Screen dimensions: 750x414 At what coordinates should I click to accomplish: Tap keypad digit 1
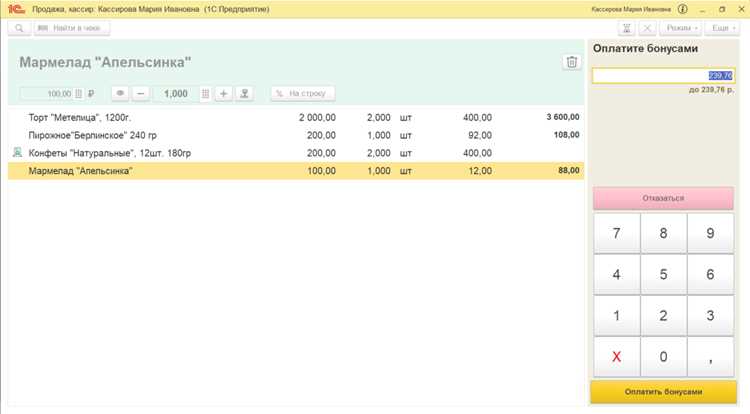tap(617, 316)
